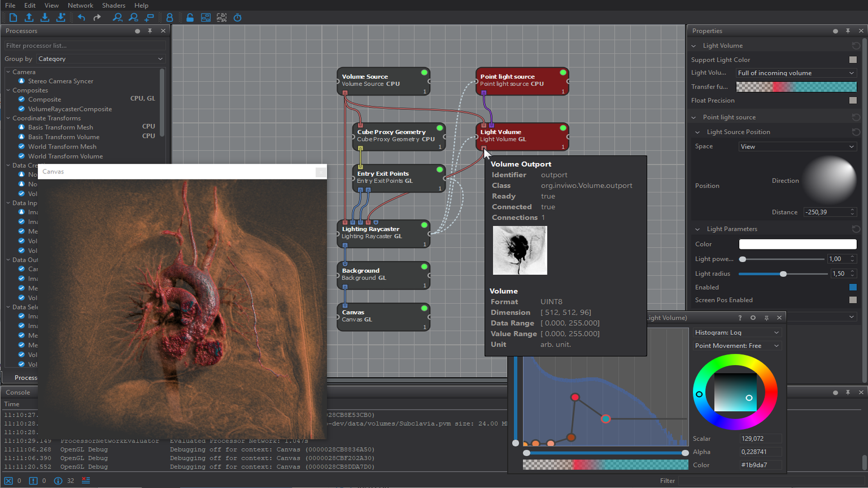Open the Group by Category dropdown
Viewport: 868px width, 488px height.
coord(100,59)
